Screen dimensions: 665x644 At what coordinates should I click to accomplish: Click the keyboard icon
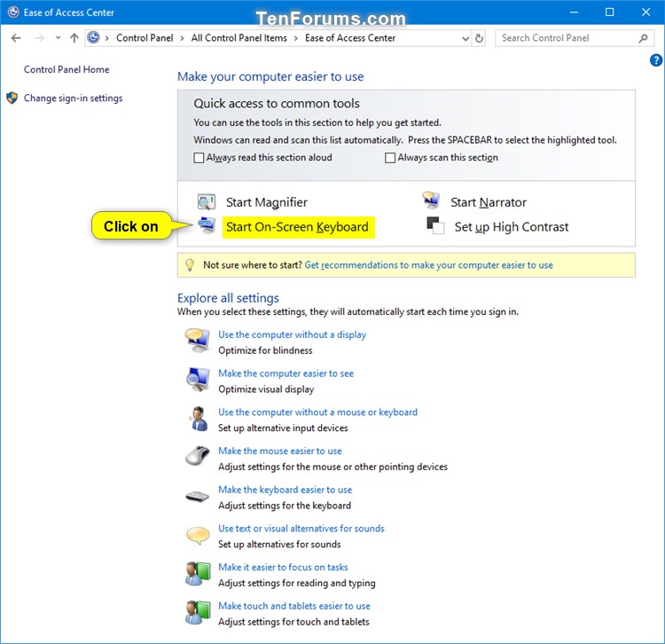click(x=197, y=496)
